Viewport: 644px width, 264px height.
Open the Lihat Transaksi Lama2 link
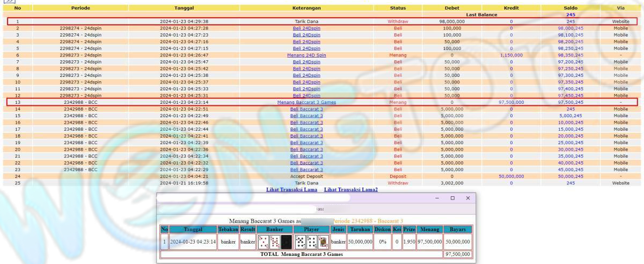(350, 190)
